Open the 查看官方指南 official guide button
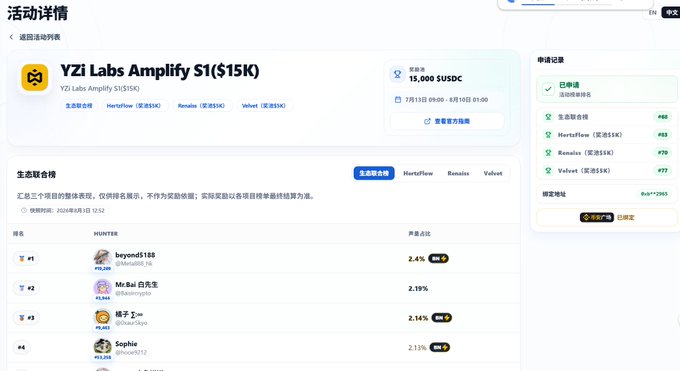680x371 pixels. pyautogui.click(x=447, y=121)
